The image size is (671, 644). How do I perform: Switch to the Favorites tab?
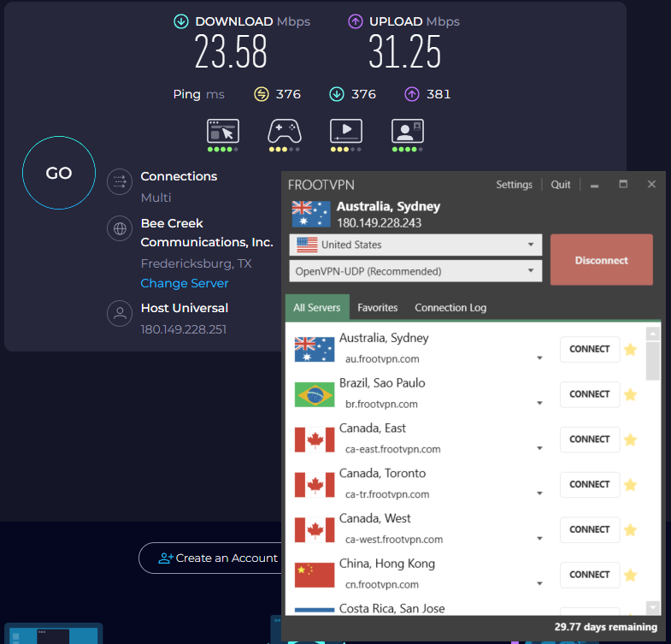click(x=378, y=307)
